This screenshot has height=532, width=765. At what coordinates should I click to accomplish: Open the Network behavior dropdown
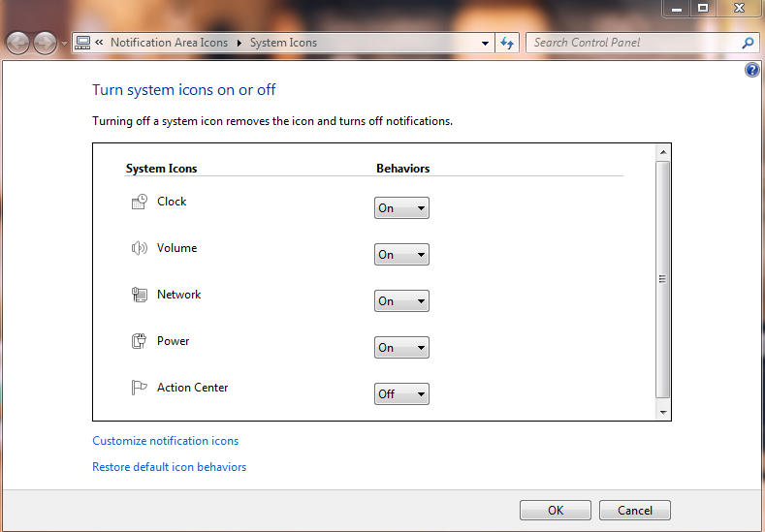tap(401, 300)
